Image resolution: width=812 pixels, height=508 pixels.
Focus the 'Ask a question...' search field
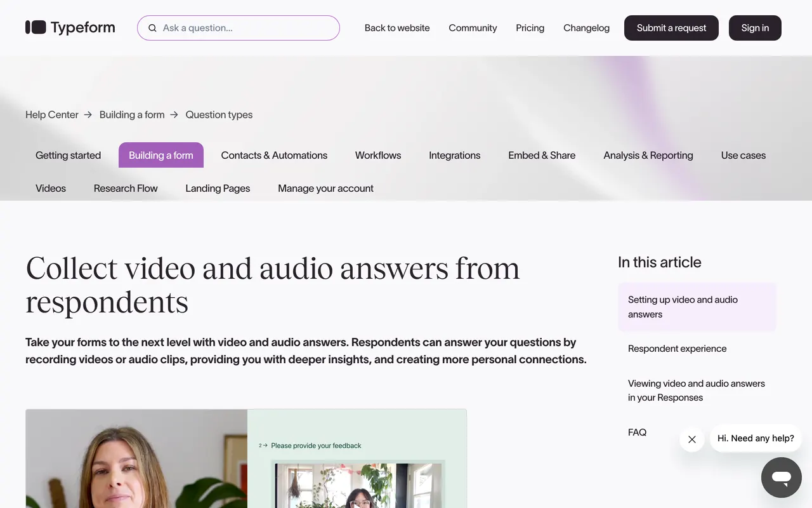239,28
